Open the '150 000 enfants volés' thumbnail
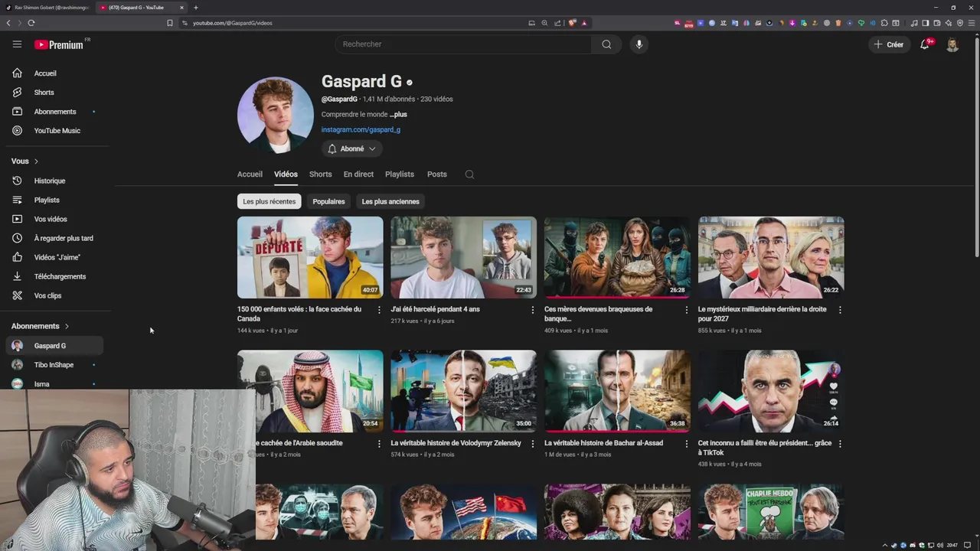 [310, 257]
